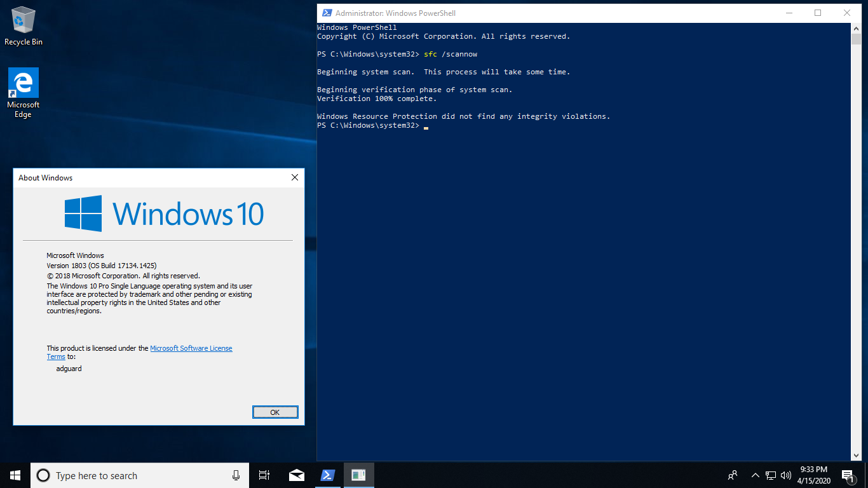Open the network status tray icon
The height and width of the screenshot is (488, 868).
(x=771, y=475)
